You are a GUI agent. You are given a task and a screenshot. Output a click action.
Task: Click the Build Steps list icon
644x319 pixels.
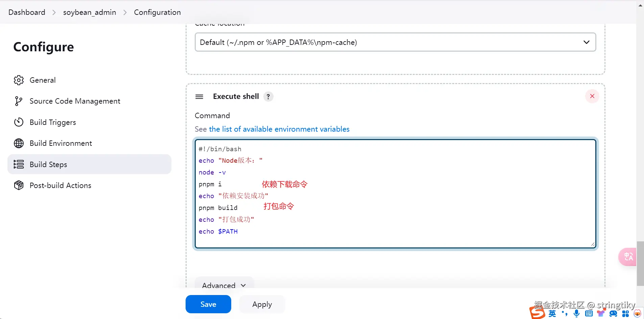pyautogui.click(x=19, y=164)
